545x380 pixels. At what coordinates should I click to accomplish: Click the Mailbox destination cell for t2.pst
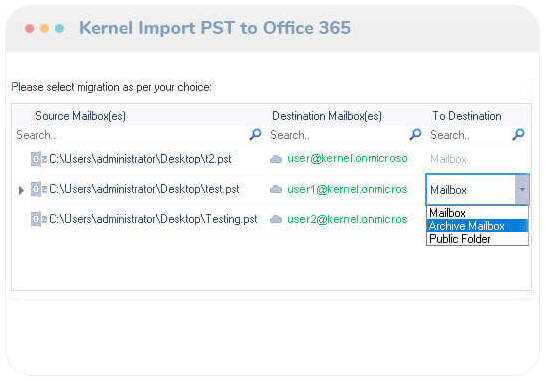click(x=448, y=159)
